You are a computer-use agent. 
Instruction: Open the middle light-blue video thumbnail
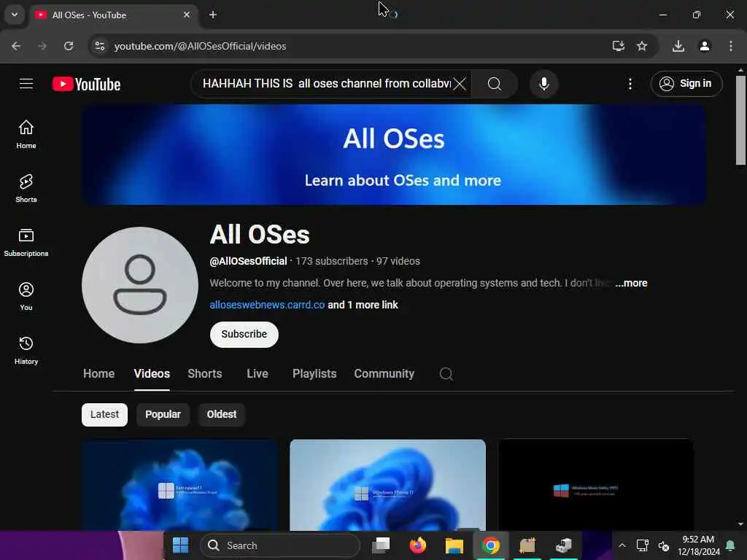(388, 485)
